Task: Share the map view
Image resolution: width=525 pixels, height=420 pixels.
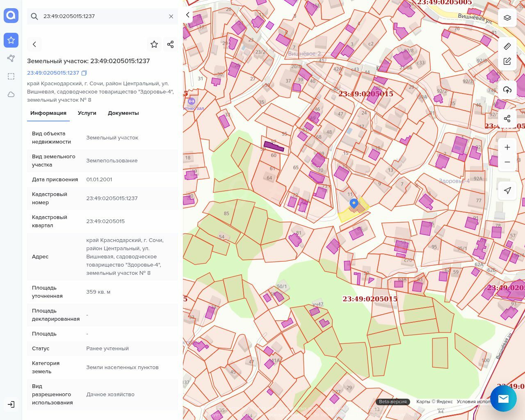Action: [507, 119]
